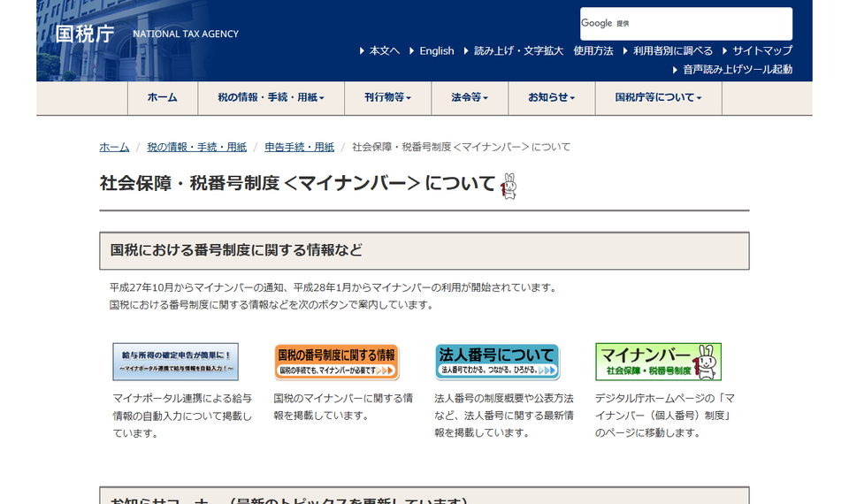Image resolution: width=849 pixels, height=504 pixels.
Task: Click the arrow bullet before 音声読み上げツール起動
Action: [x=675, y=70]
